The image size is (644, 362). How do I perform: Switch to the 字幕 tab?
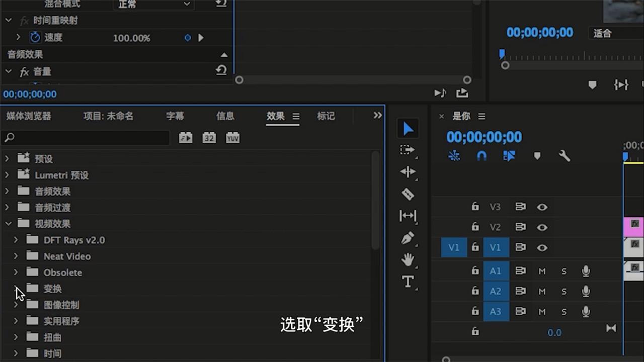pos(175,116)
